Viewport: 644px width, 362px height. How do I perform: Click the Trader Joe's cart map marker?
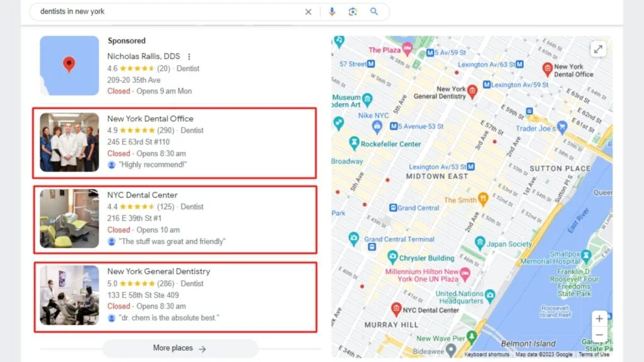coord(562,126)
